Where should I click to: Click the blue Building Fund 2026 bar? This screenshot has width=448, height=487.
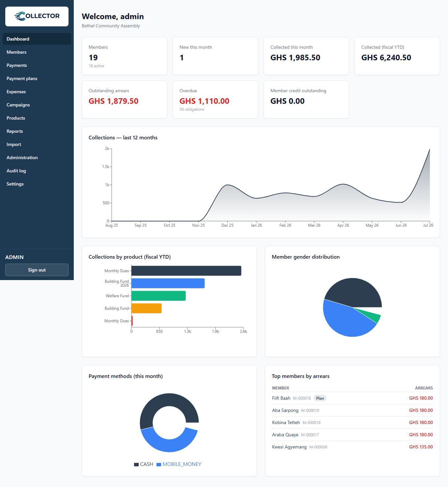[168, 283]
